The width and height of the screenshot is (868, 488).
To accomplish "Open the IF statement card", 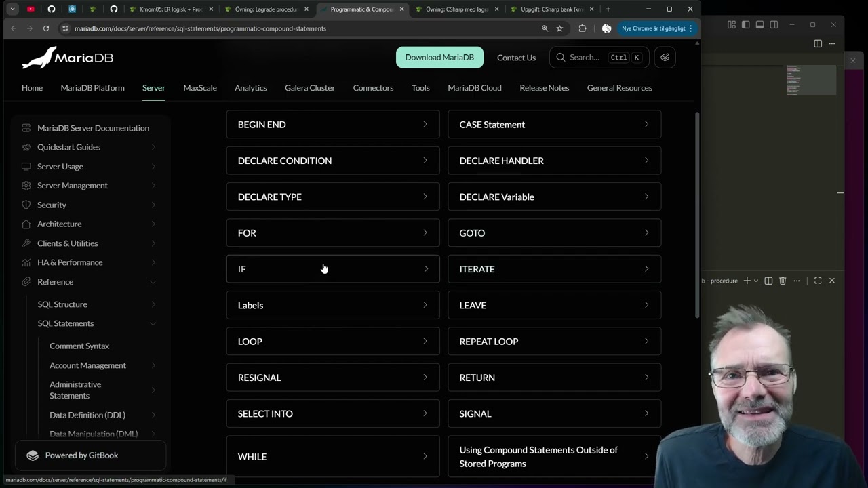I will pos(333,269).
